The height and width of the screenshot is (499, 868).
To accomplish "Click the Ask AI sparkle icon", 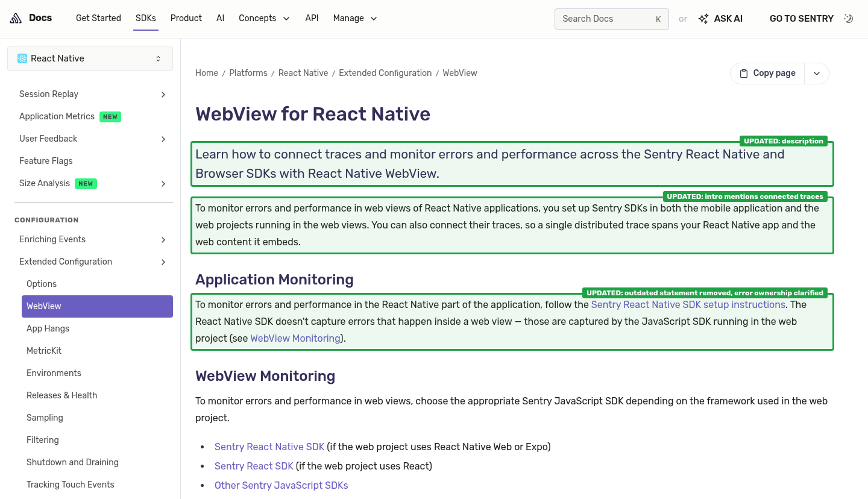I will click(703, 19).
